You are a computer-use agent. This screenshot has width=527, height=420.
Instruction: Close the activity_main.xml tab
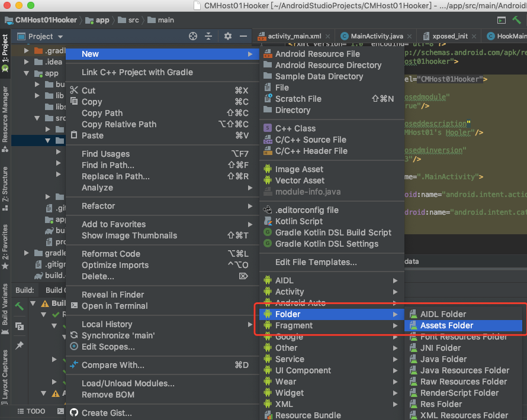point(327,36)
